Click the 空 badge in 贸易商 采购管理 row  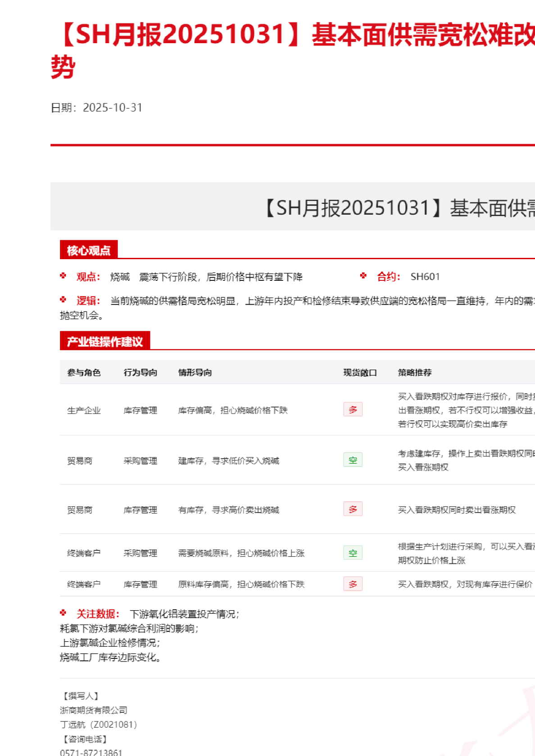tap(353, 460)
